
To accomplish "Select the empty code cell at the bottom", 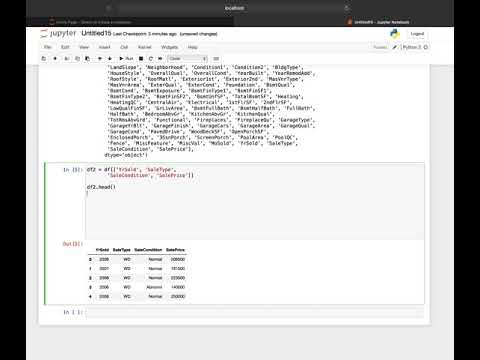I will 255,312.
